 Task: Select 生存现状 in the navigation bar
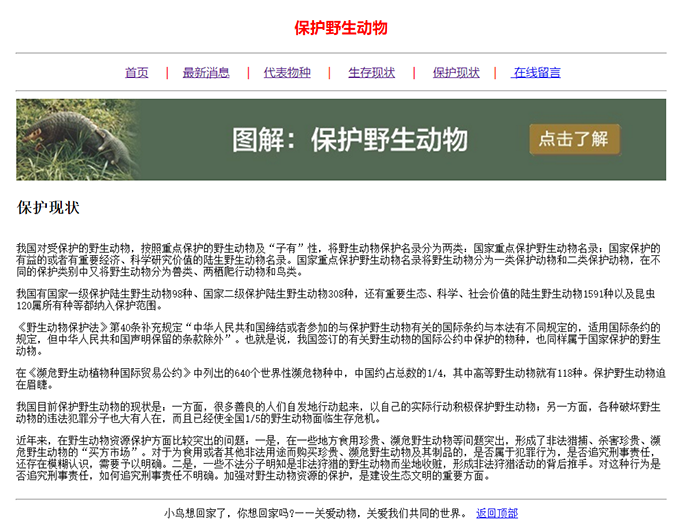point(371,73)
